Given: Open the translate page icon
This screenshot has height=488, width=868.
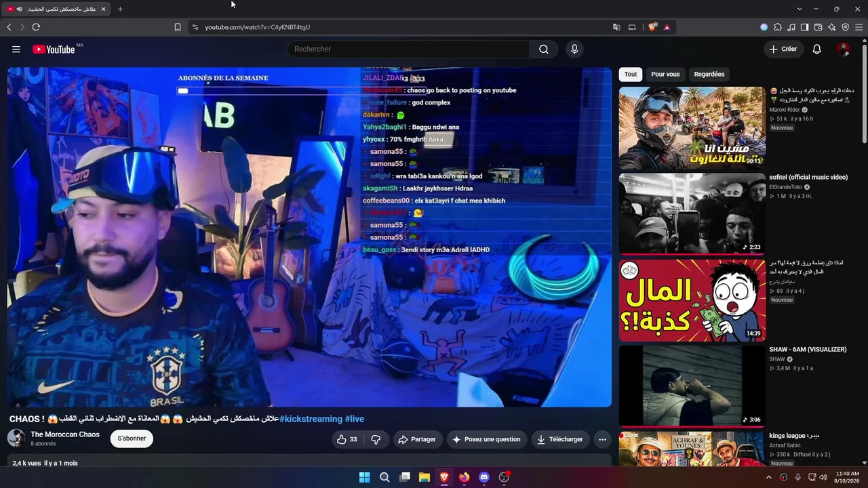Looking at the screenshot, I should click(x=616, y=27).
